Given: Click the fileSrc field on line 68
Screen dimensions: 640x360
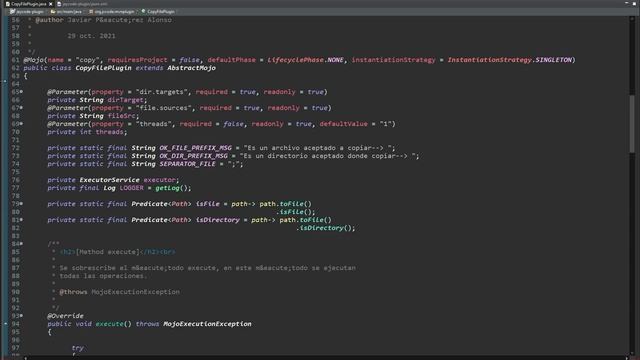Looking at the screenshot, I should tap(121, 116).
